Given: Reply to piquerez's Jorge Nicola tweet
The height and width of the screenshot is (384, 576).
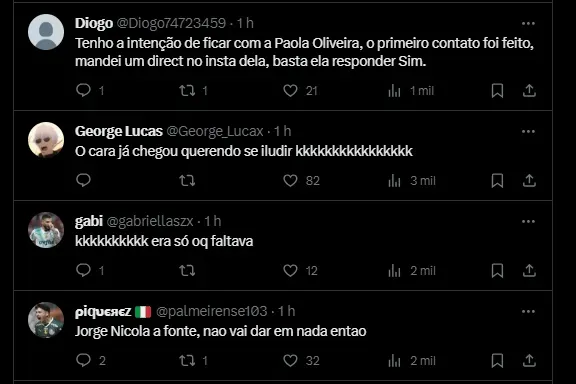Looking at the screenshot, I should point(83,360).
